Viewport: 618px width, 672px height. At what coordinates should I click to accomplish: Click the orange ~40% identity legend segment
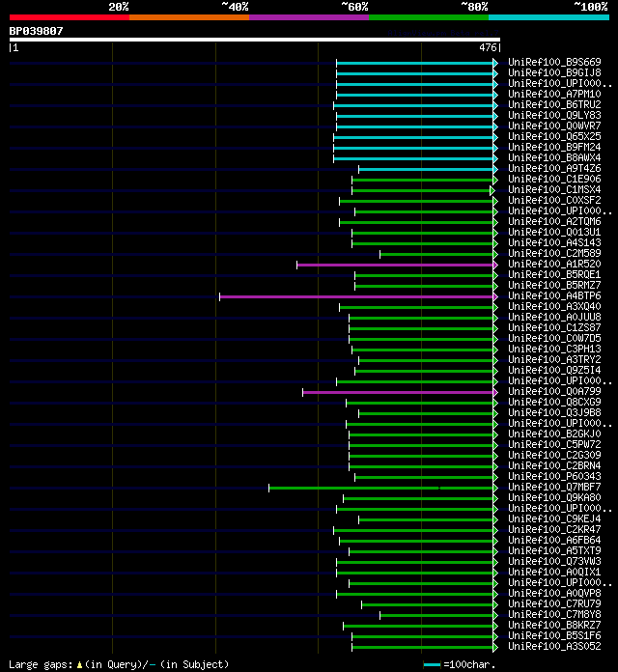click(x=189, y=17)
